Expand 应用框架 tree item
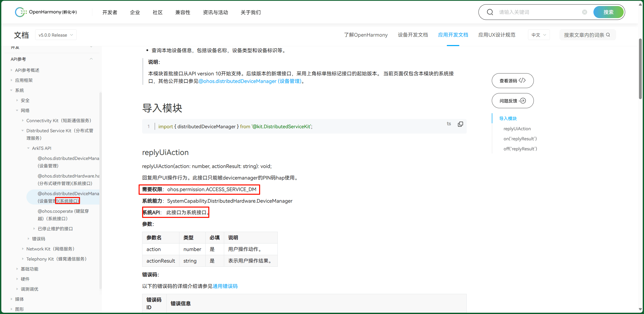This screenshot has height=314, width=644. click(12, 80)
